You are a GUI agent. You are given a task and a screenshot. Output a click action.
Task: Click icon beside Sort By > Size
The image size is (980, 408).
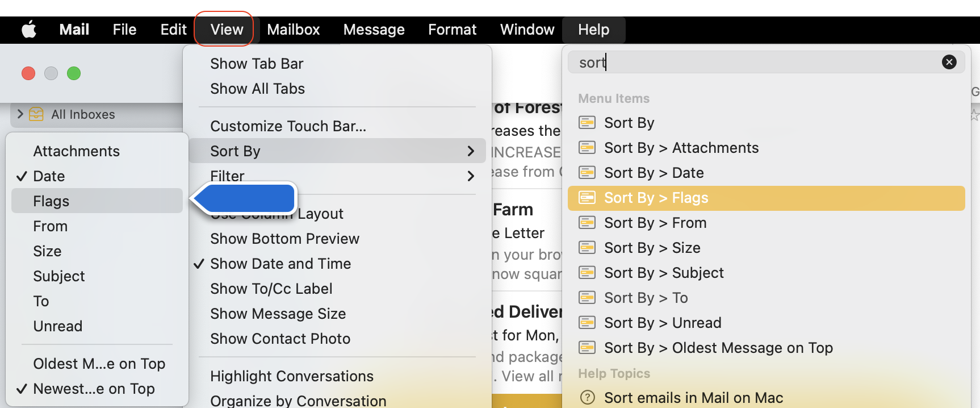tap(587, 248)
